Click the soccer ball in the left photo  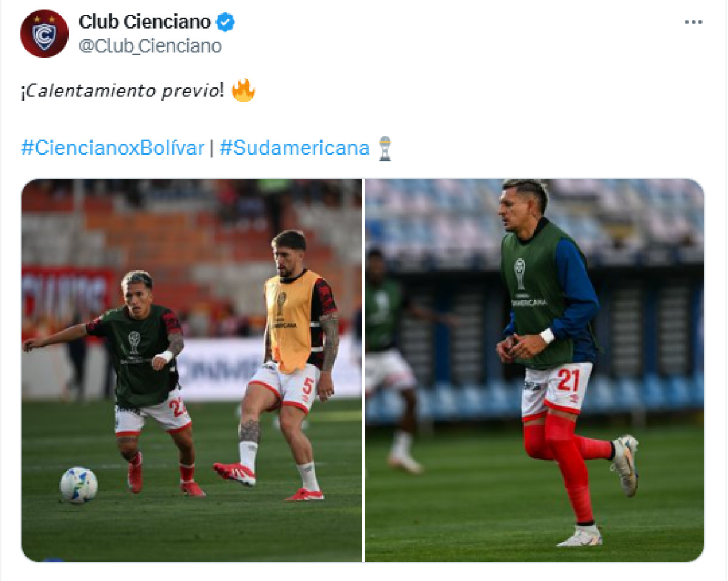click(x=79, y=485)
